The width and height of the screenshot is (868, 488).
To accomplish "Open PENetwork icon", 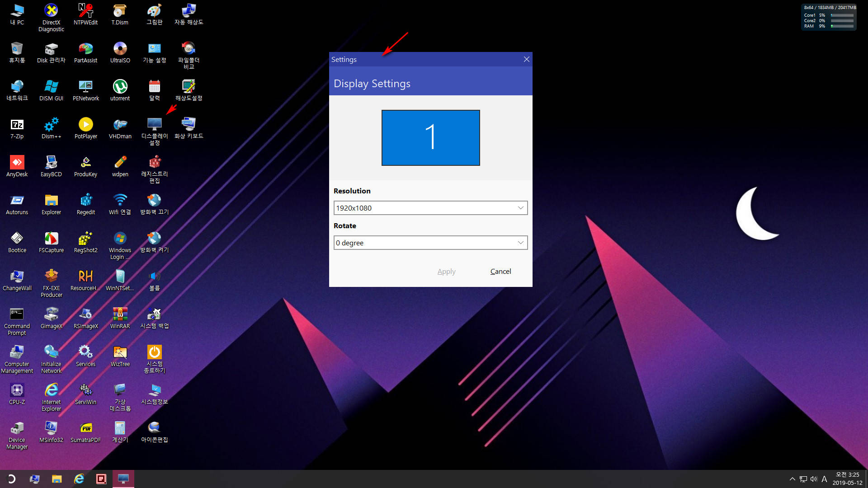I will (x=85, y=90).
